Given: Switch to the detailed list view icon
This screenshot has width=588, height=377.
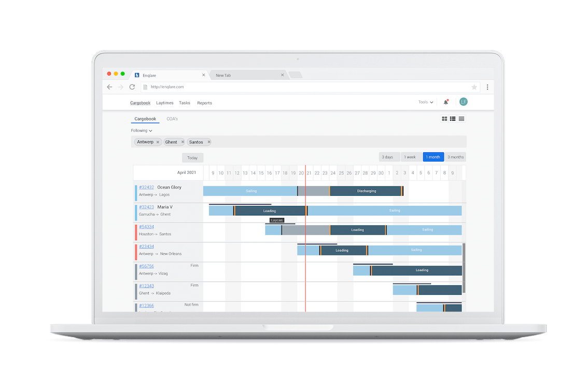Looking at the screenshot, I should (x=453, y=119).
